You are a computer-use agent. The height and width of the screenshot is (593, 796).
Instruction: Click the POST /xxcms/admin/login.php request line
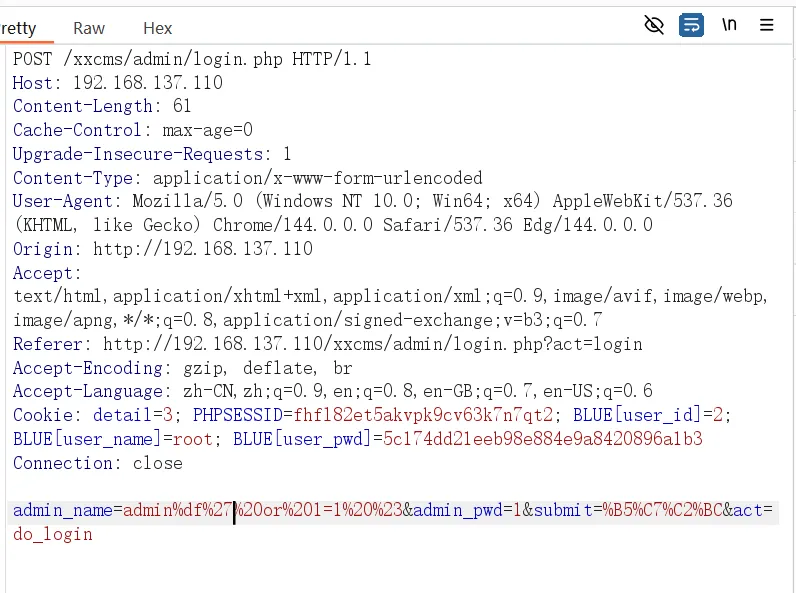(x=192, y=59)
